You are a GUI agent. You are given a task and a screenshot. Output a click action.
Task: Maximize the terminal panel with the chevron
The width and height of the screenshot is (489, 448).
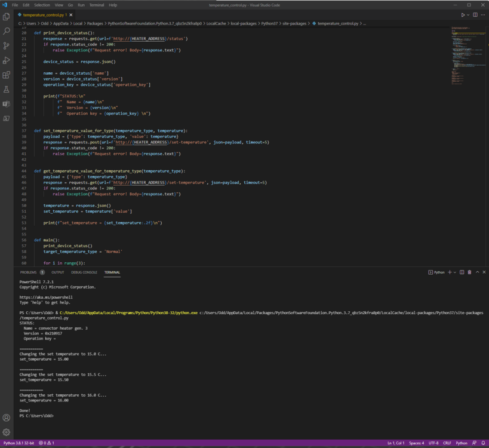pyautogui.click(x=477, y=272)
